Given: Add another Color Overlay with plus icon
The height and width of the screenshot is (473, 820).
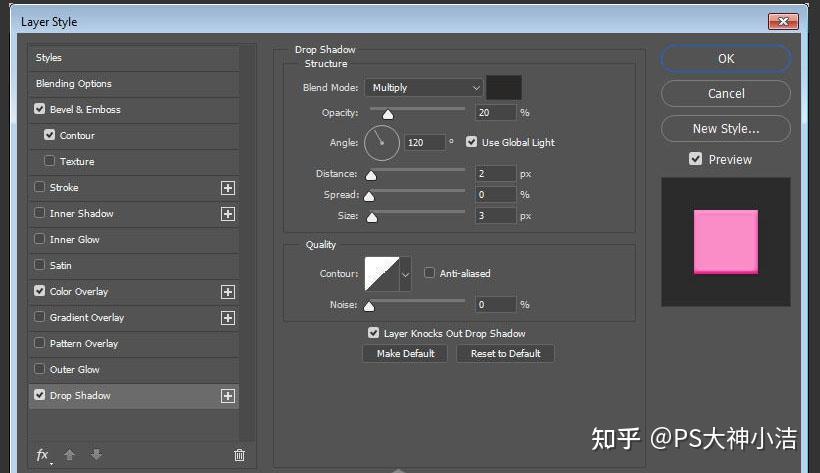Looking at the screenshot, I should (227, 292).
